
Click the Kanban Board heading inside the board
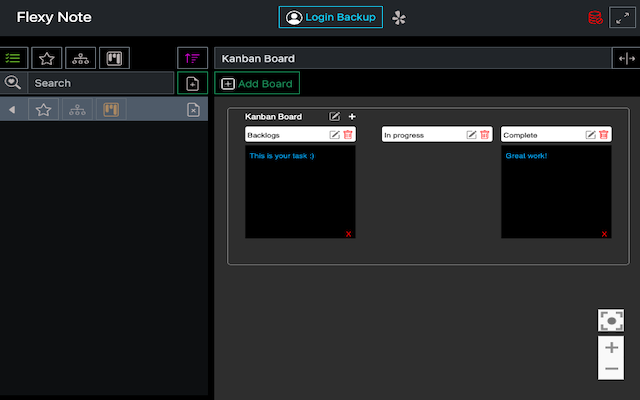pyautogui.click(x=273, y=117)
